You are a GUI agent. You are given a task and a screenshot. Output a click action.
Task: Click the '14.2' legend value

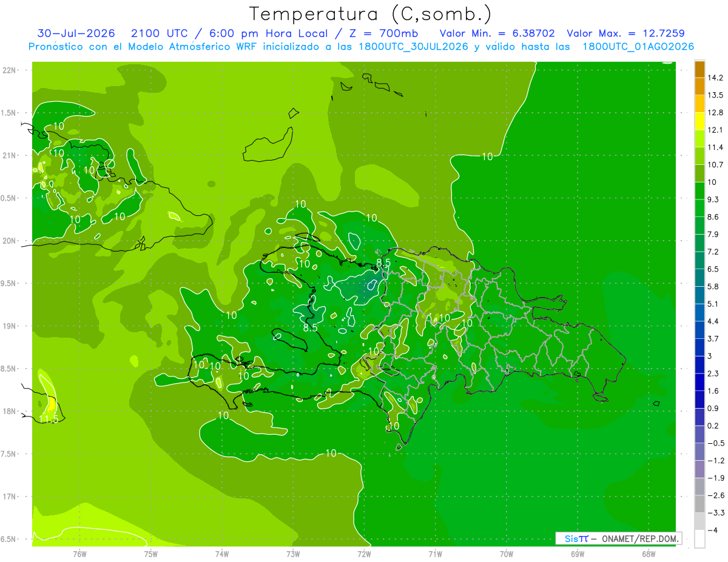[x=715, y=78]
